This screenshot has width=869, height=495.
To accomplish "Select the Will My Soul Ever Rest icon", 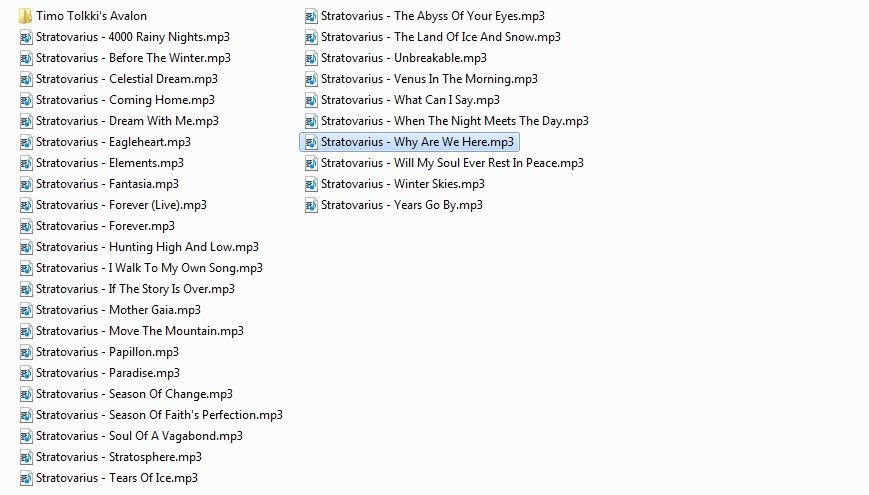I will coord(311,164).
